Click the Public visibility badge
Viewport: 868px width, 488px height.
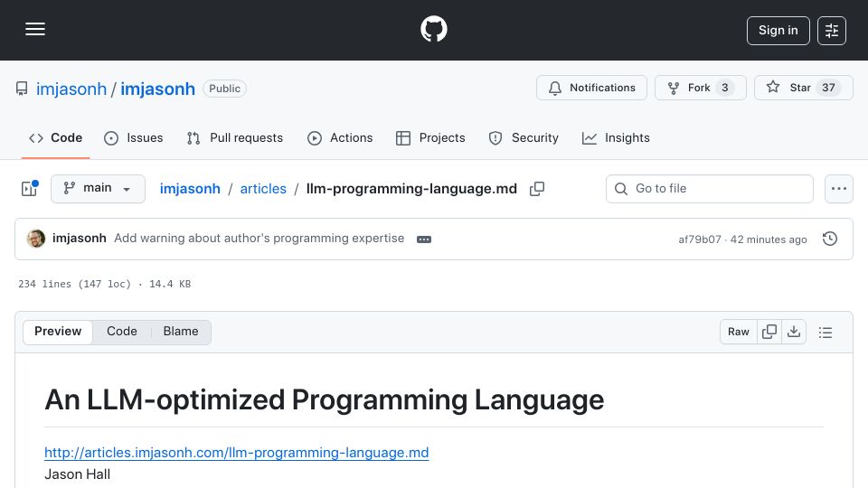[225, 89]
